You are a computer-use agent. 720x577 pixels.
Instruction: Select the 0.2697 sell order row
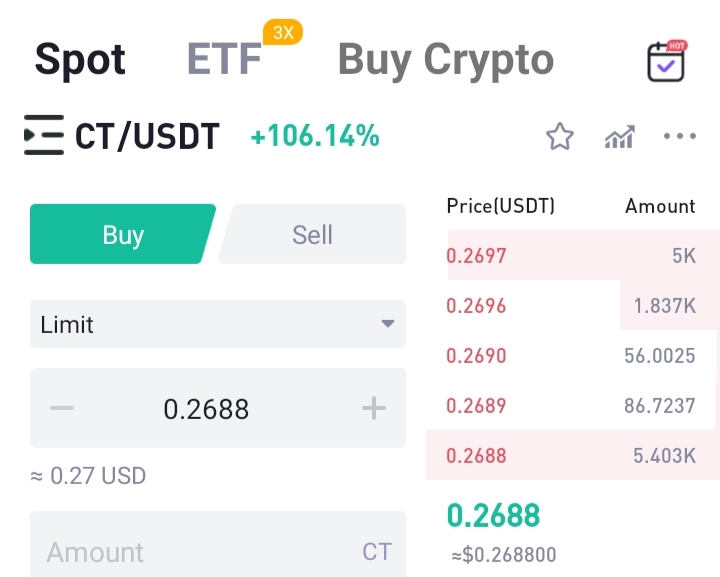click(584, 255)
